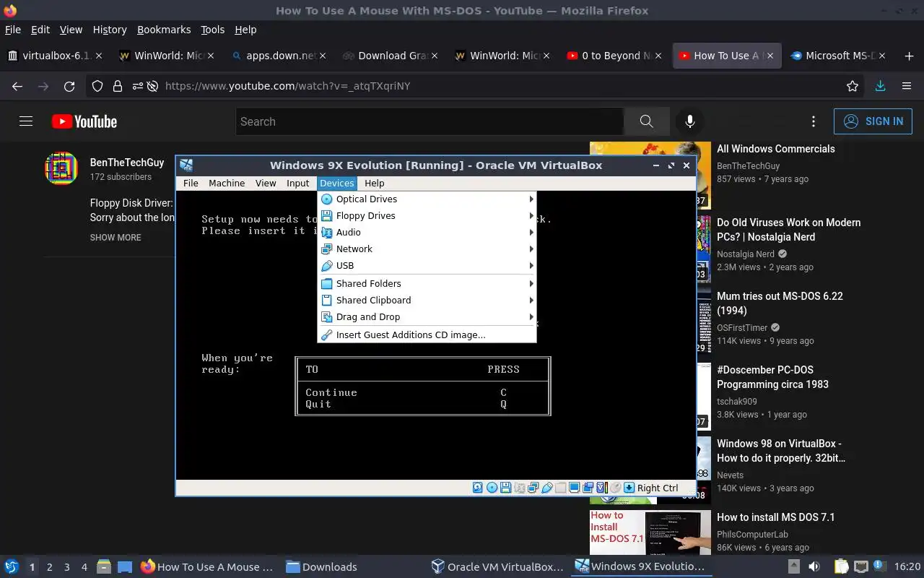
Task: Expand the Network submenu
Action: [x=427, y=249]
